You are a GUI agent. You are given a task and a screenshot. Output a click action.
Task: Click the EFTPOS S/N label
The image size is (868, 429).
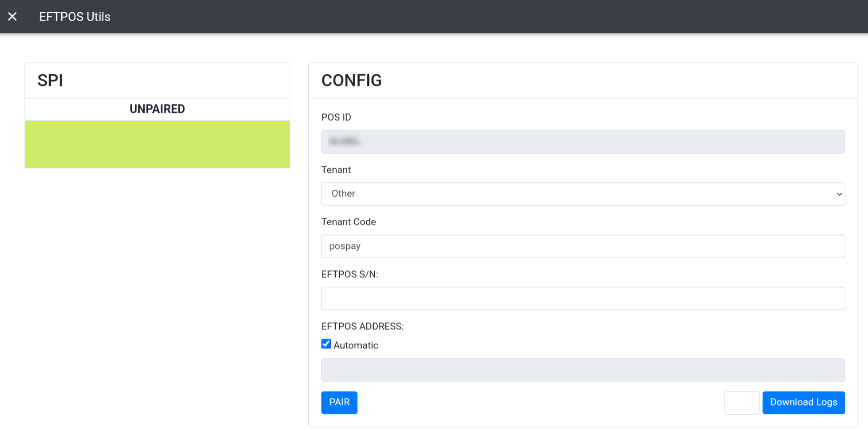click(x=349, y=274)
